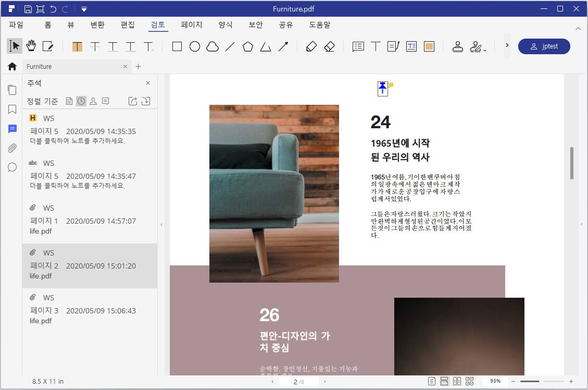Click the jptest account button
The width and height of the screenshot is (588, 390).
click(544, 46)
